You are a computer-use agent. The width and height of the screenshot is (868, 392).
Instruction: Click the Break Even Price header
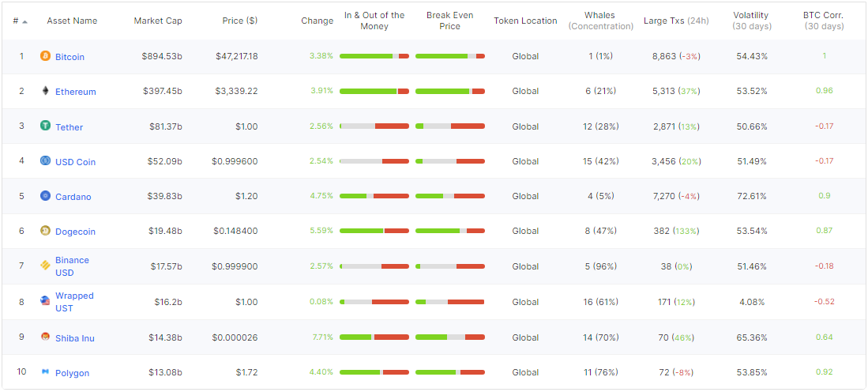tap(449, 21)
